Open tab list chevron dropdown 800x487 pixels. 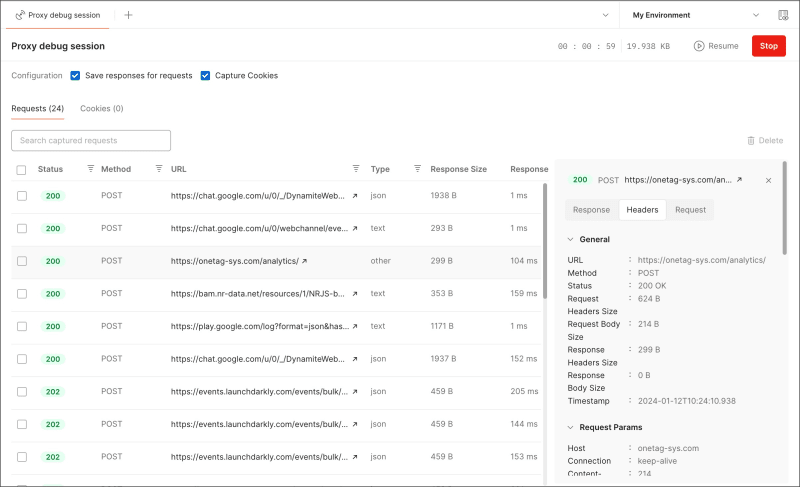[x=606, y=15]
